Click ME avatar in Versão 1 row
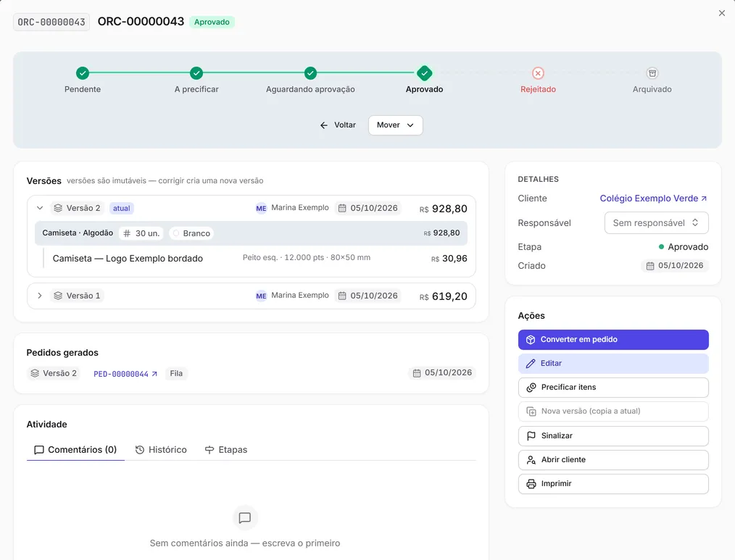 [261, 296]
